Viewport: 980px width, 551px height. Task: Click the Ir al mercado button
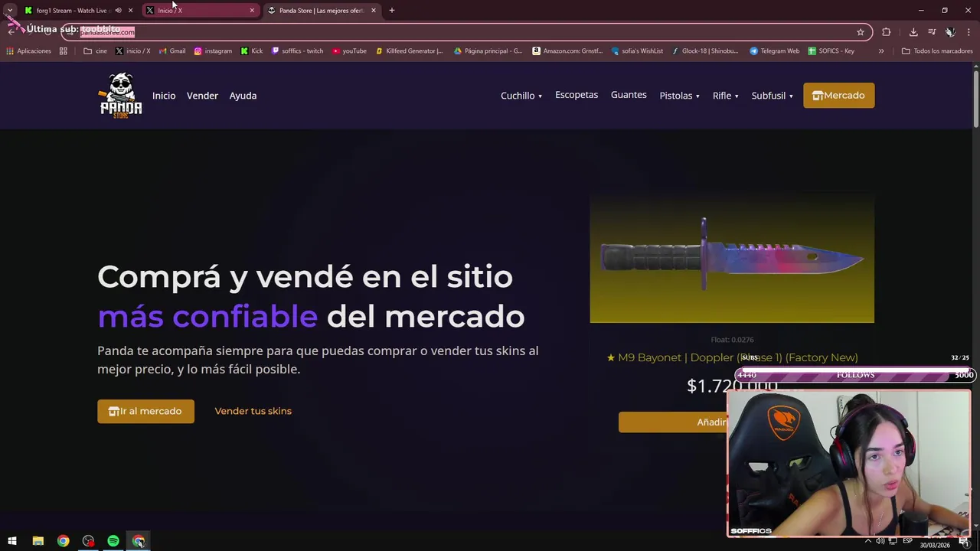coord(145,411)
